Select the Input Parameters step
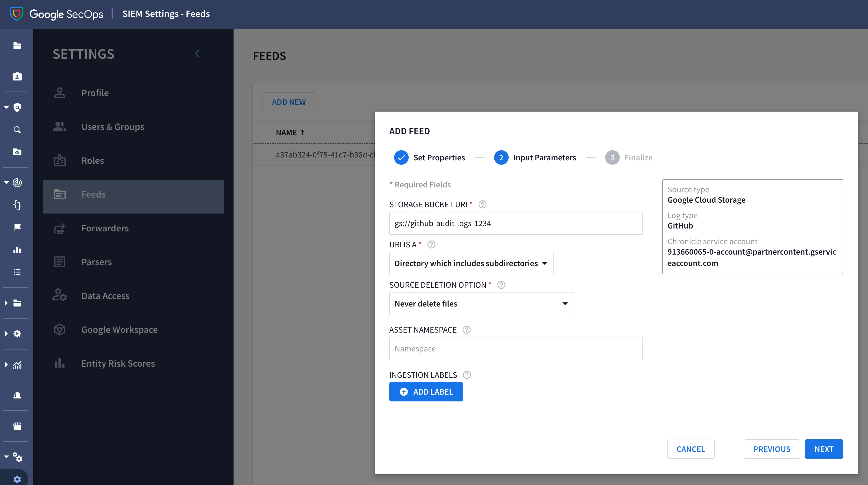This screenshot has width=868, height=485. (535, 157)
